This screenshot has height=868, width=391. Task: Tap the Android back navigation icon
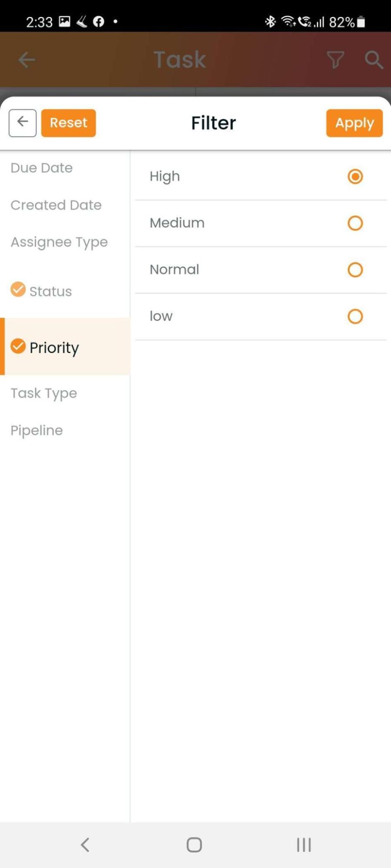pos(85,845)
